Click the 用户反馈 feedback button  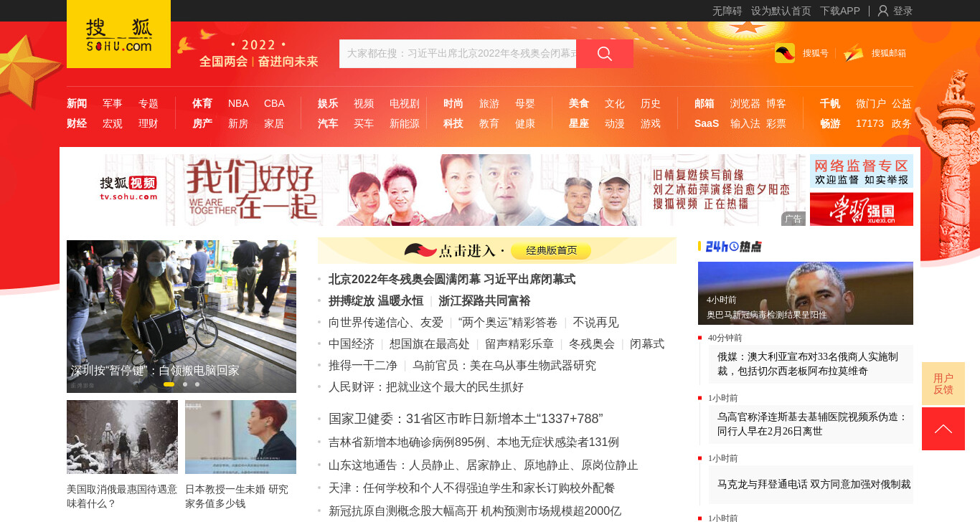tap(943, 384)
